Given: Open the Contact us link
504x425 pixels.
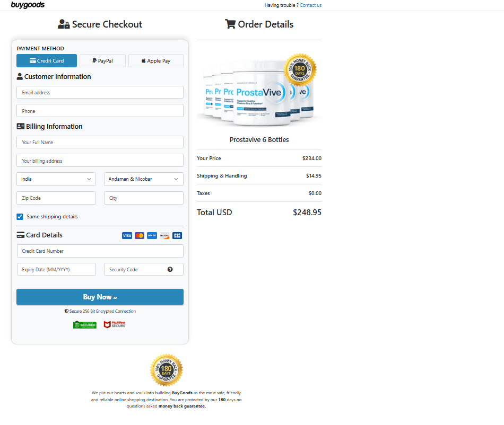Looking at the screenshot, I should point(310,5).
